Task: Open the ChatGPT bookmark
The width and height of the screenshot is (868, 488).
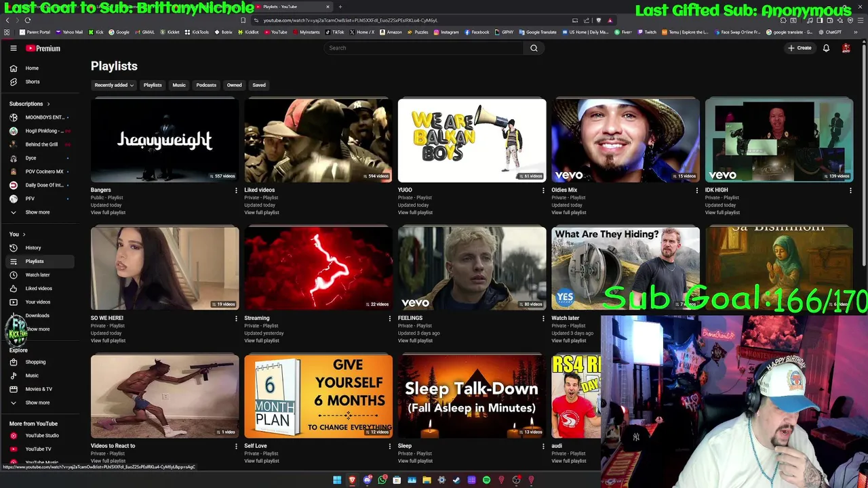Action: tap(830, 32)
